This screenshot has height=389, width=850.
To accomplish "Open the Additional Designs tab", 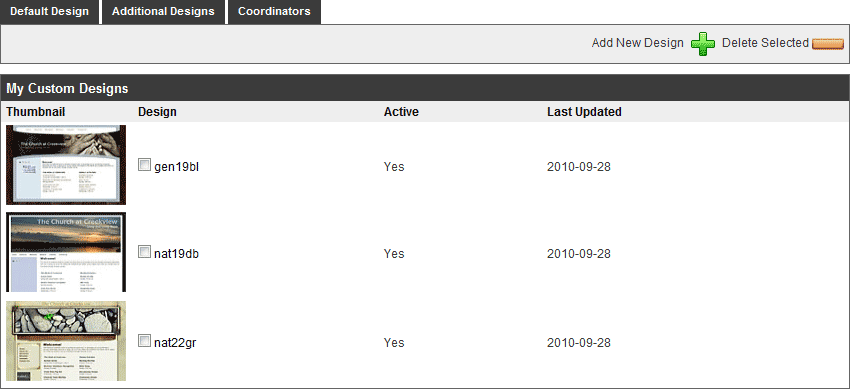I will pos(163,11).
